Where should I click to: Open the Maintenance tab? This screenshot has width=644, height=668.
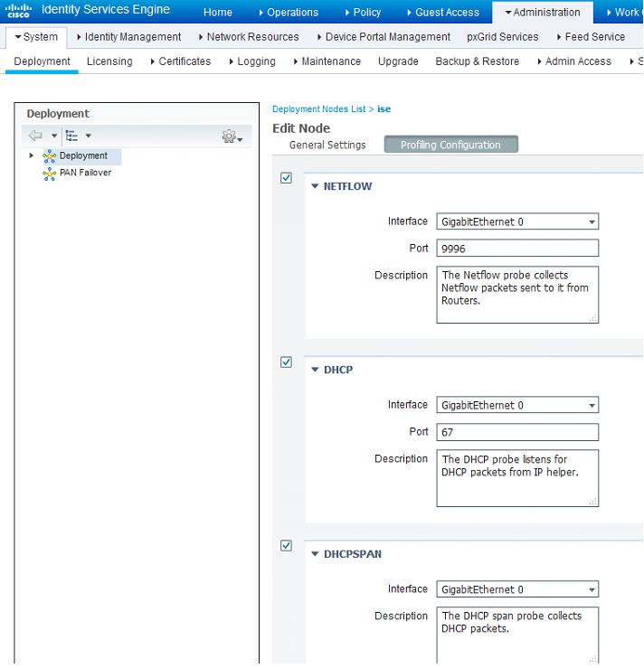pyautogui.click(x=327, y=61)
